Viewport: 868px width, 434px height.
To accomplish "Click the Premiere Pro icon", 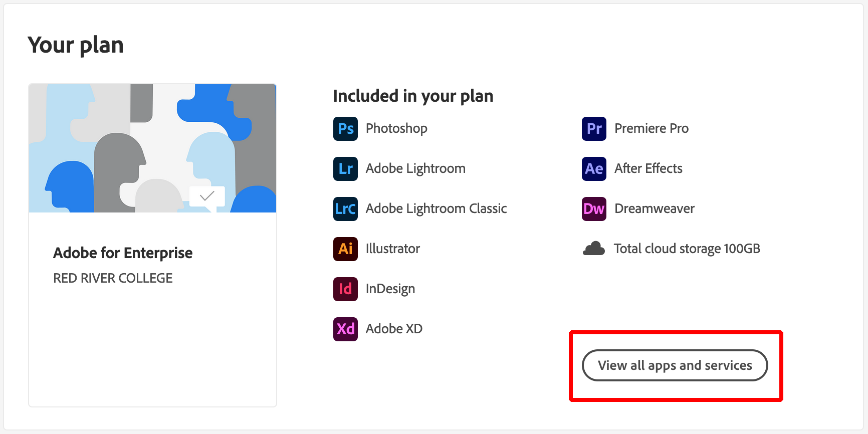I will pos(593,128).
